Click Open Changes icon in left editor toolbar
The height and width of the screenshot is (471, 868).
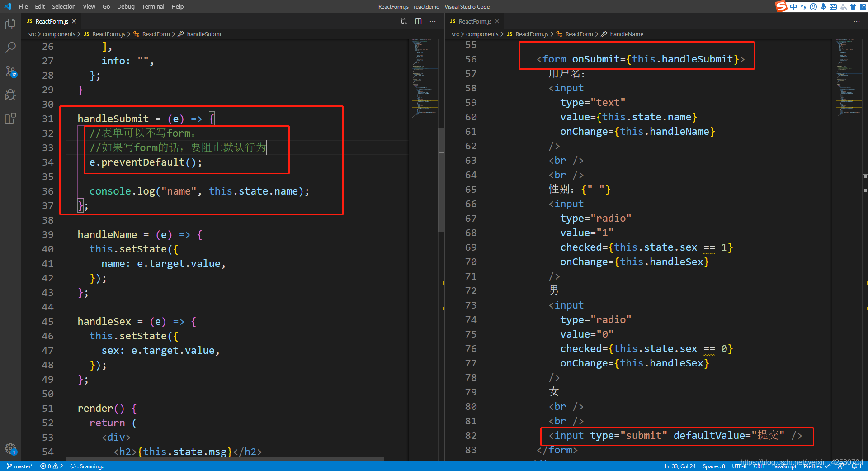tap(404, 21)
